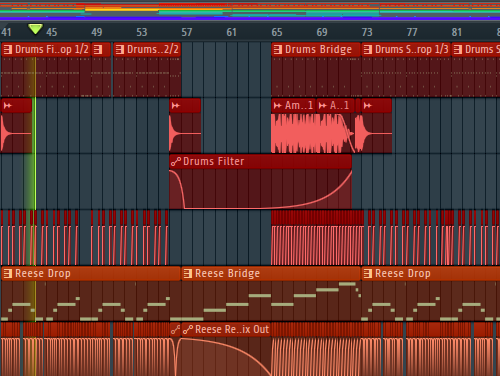Viewport: 500px width, 376px height.
Task: Click the pattern icon of the Drums clip at bar 81
Action: point(458,50)
